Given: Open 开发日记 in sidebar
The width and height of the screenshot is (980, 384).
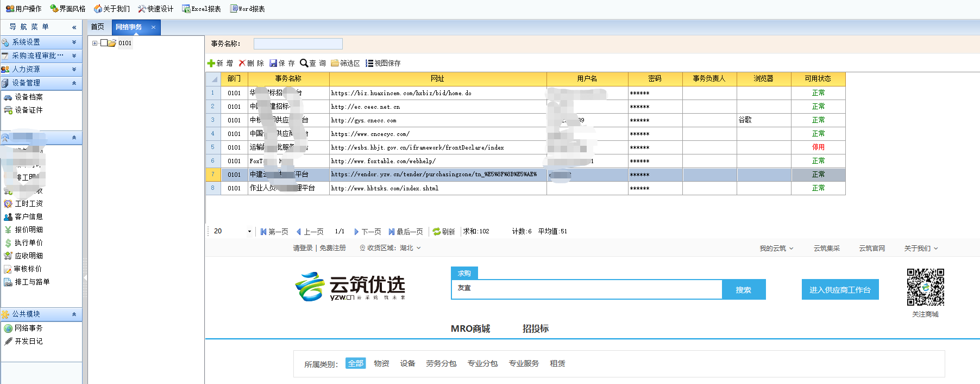Looking at the screenshot, I should 23,341.
